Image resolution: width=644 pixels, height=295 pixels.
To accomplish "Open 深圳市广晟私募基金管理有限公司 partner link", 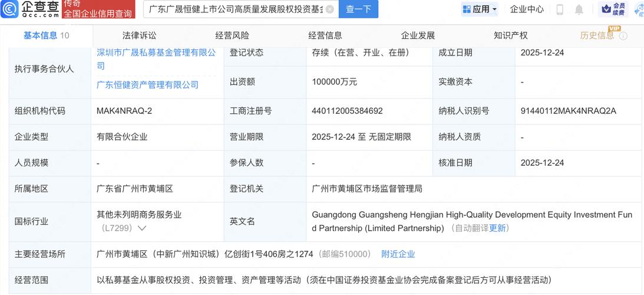I will tap(156, 59).
